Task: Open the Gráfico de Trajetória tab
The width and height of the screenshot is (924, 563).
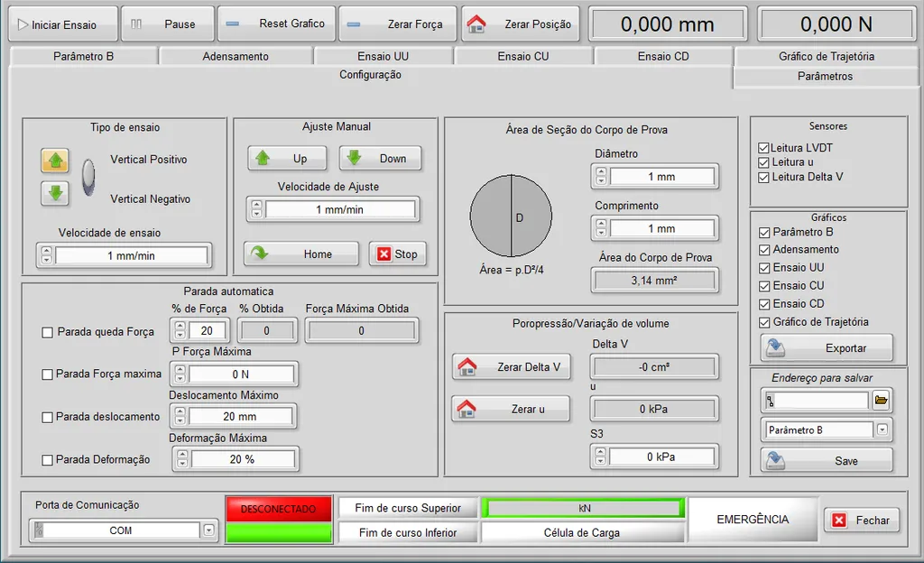Action: [827, 57]
